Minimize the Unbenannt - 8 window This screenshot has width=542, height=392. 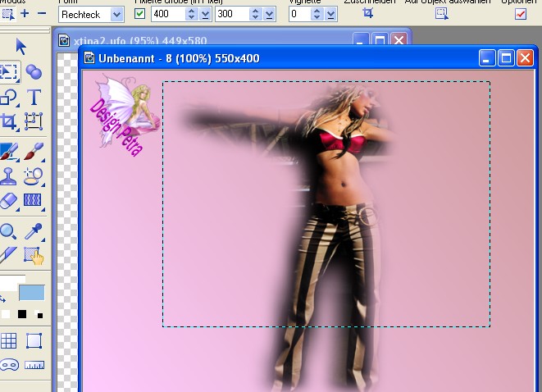[487, 57]
